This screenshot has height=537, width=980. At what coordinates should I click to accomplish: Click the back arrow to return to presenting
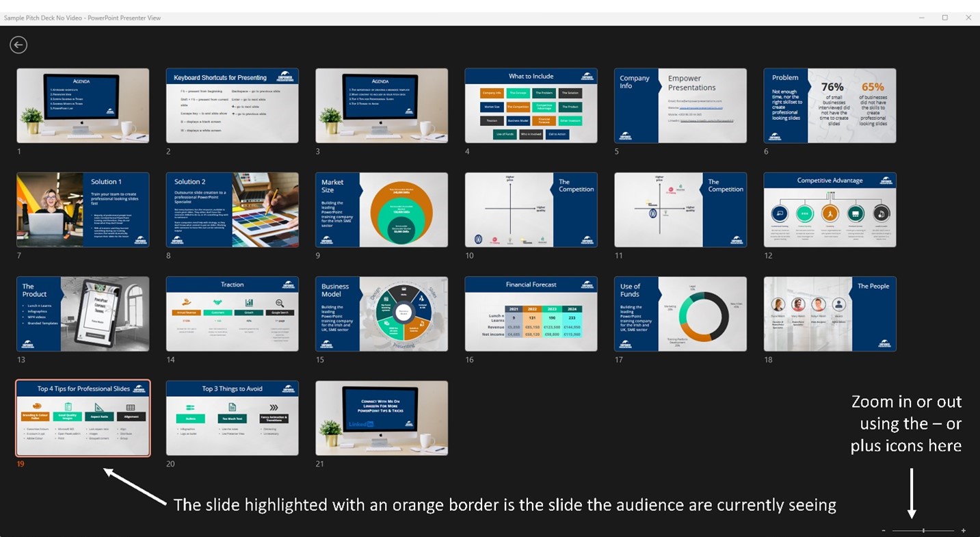coord(18,44)
